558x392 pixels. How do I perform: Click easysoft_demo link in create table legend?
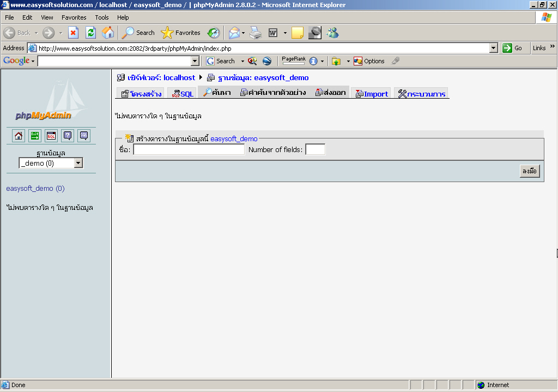[x=234, y=139]
